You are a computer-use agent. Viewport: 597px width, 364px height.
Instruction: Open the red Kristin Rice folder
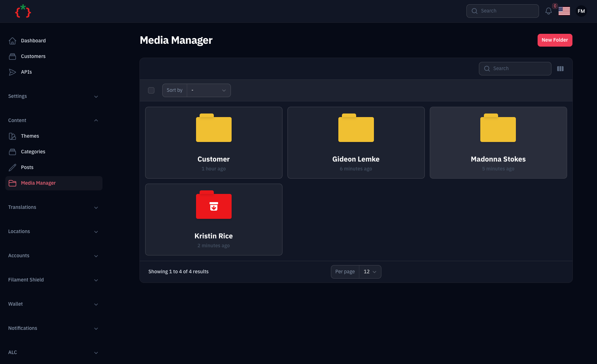213,205
